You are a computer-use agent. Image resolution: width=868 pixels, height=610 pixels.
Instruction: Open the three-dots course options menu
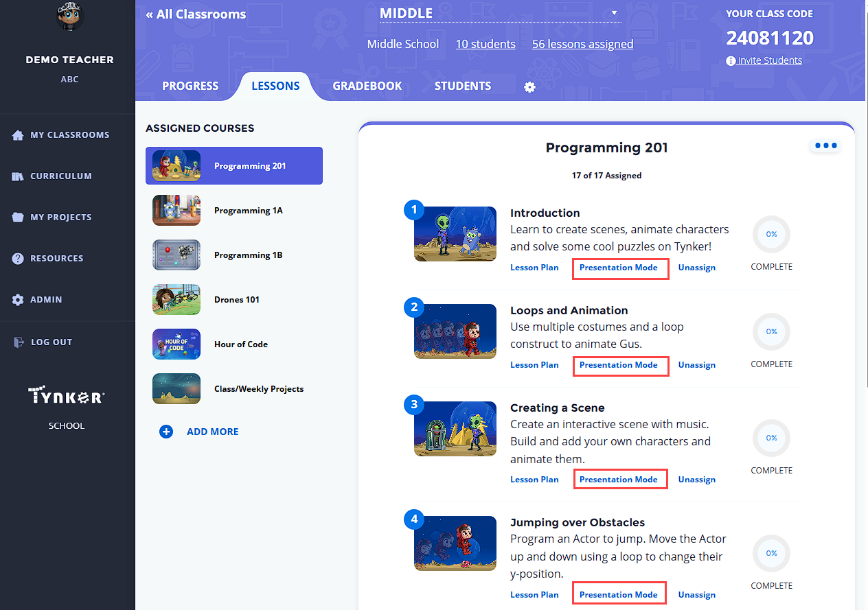click(x=825, y=145)
